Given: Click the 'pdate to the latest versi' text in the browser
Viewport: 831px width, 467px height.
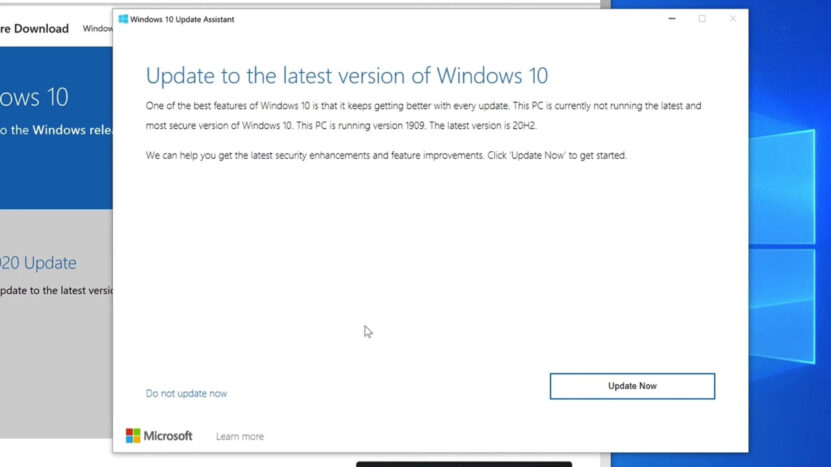Looking at the screenshot, I should [56, 290].
